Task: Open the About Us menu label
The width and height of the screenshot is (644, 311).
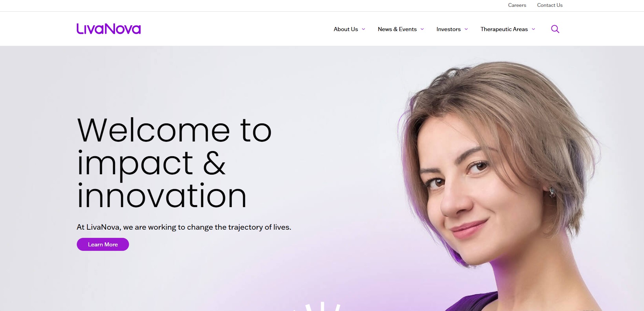Action: [x=346, y=29]
